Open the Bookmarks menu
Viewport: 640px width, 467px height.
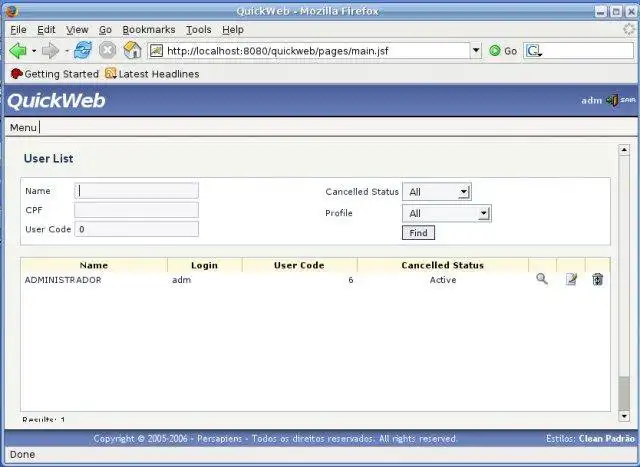pyautogui.click(x=149, y=30)
